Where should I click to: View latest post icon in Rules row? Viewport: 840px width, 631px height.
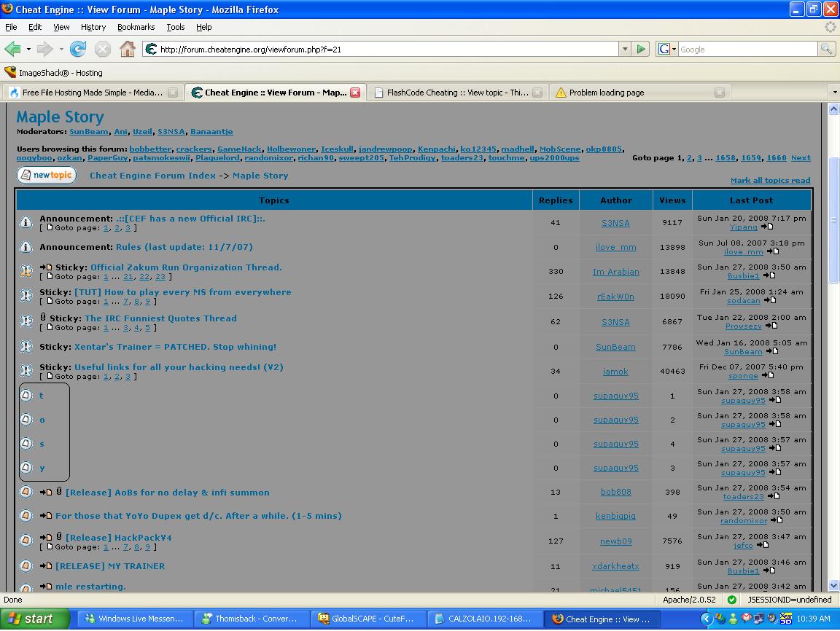pos(773,251)
